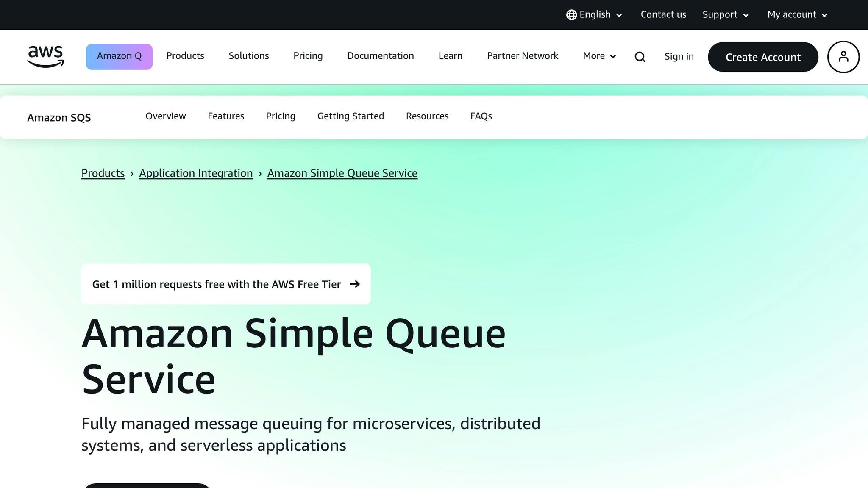868x488 pixels.
Task: Click the globe language icon
Action: [571, 15]
